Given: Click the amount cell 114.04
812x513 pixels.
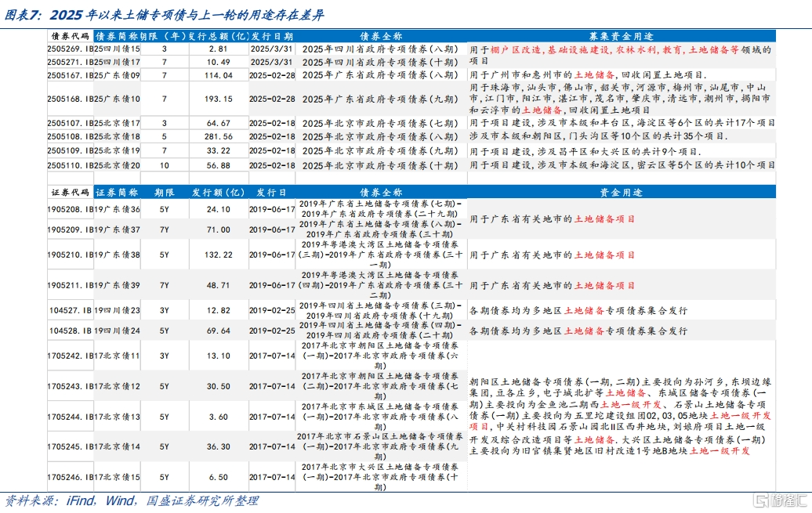Looking at the screenshot, I should (219, 75).
